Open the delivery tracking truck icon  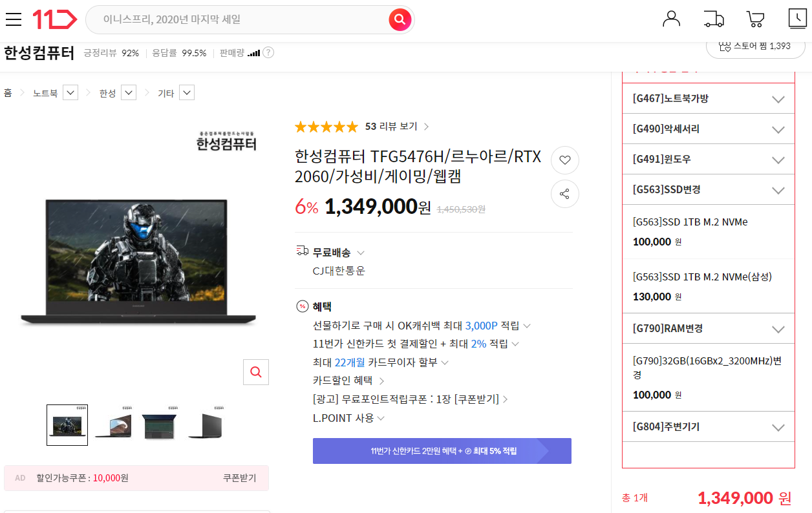click(714, 19)
